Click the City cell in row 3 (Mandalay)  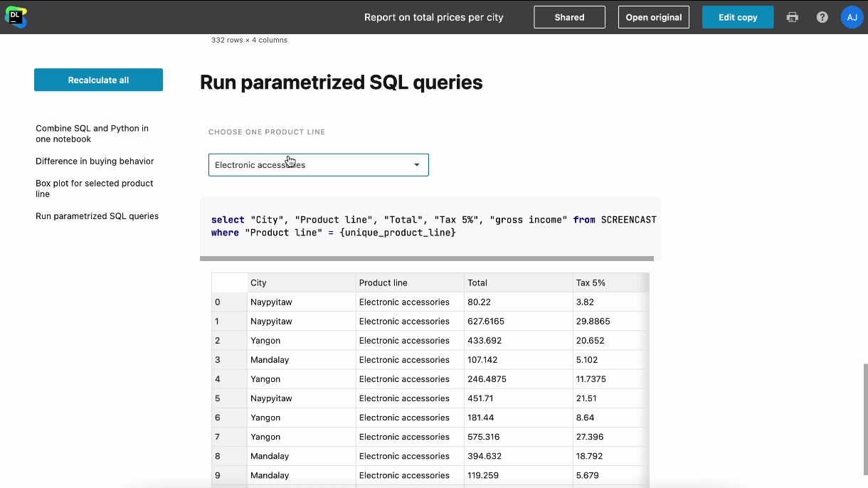[302, 360]
